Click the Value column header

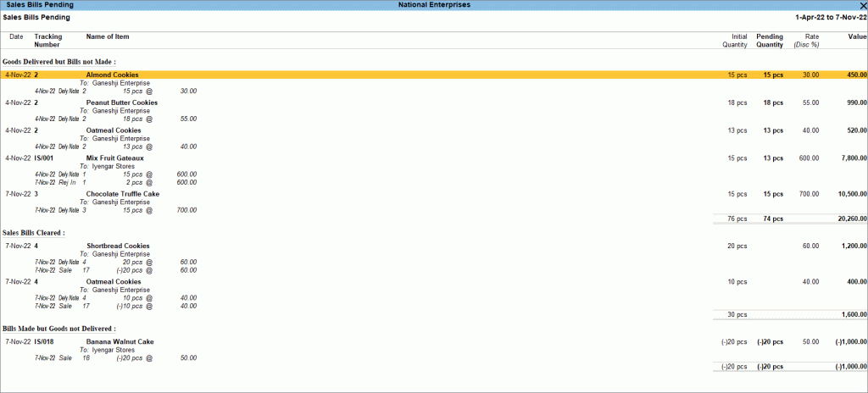pos(858,36)
